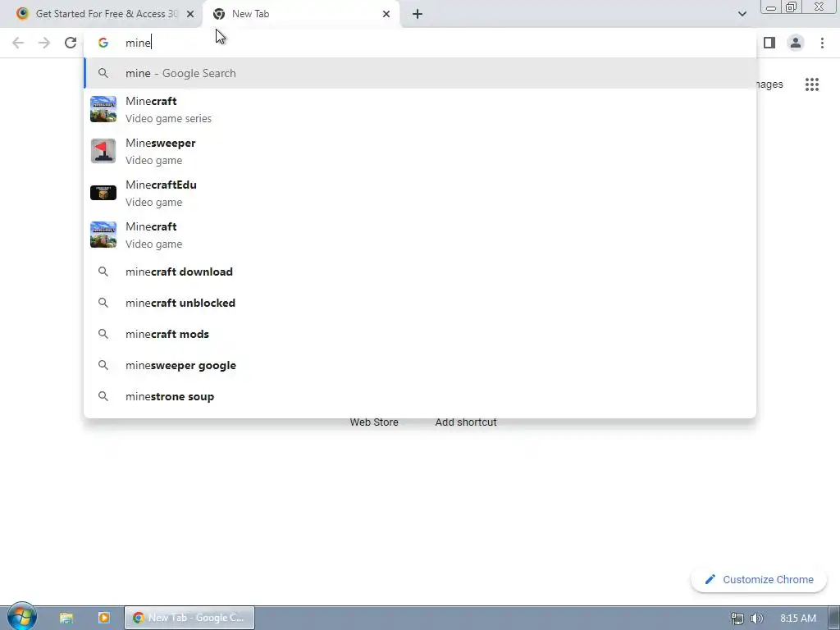
Task: Open the Chrome three-dot menu
Action: [822, 43]
